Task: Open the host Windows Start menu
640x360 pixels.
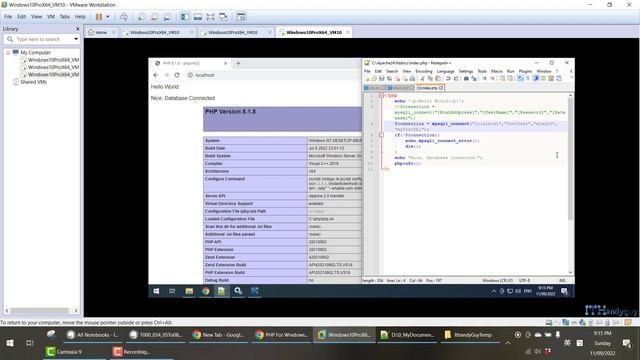Action: point(10,343)
